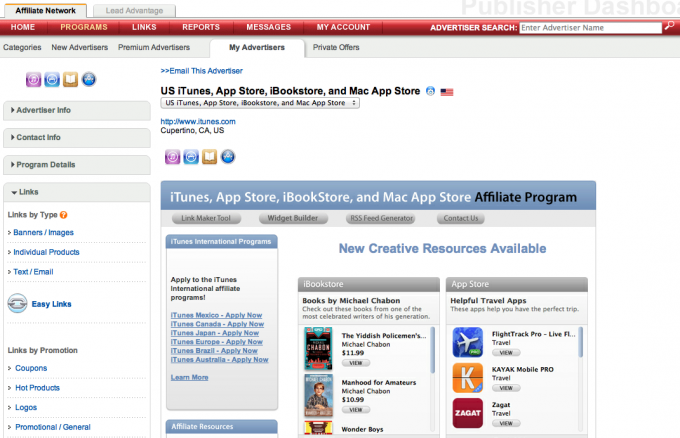
Task: Apply to iTunes Brazil program
Action: [x=214, y=351]
